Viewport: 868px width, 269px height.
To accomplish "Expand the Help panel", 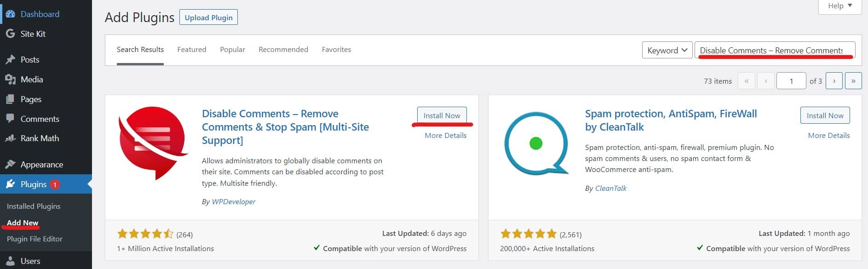I will 840,6.
